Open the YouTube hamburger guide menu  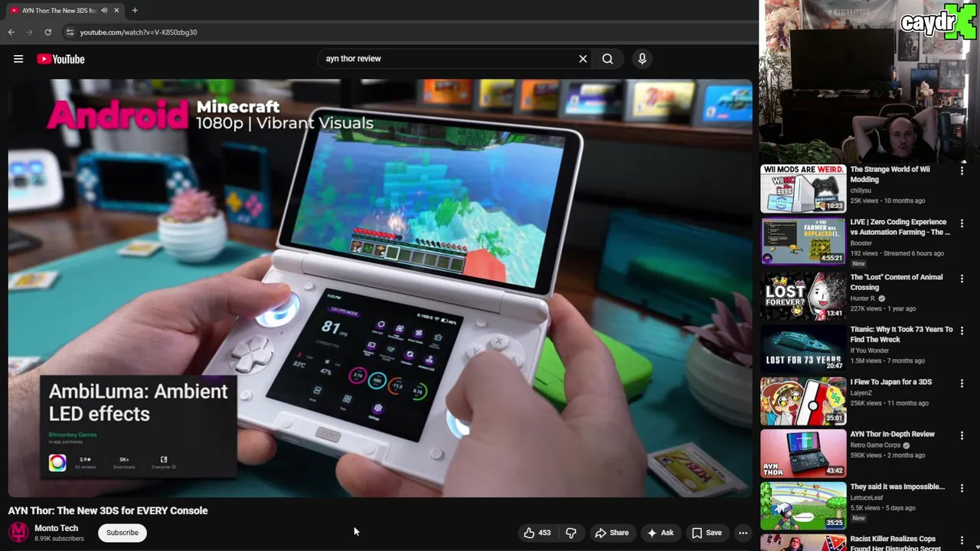[18, 59]
